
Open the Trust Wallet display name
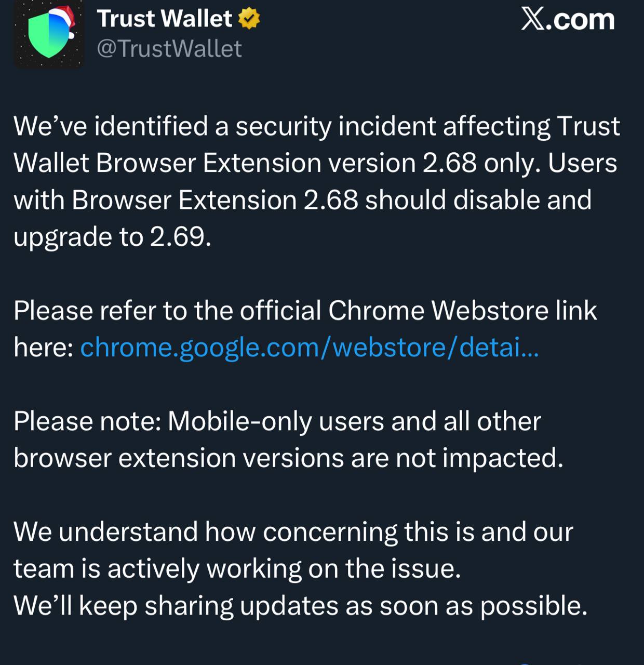(x=164, y=19)
